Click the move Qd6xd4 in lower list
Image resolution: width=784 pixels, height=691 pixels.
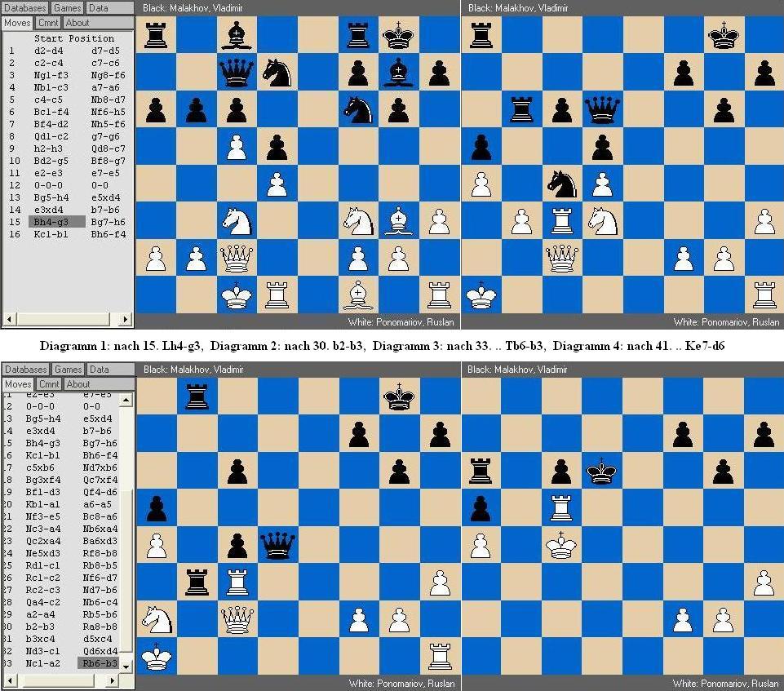coord(100,651)
